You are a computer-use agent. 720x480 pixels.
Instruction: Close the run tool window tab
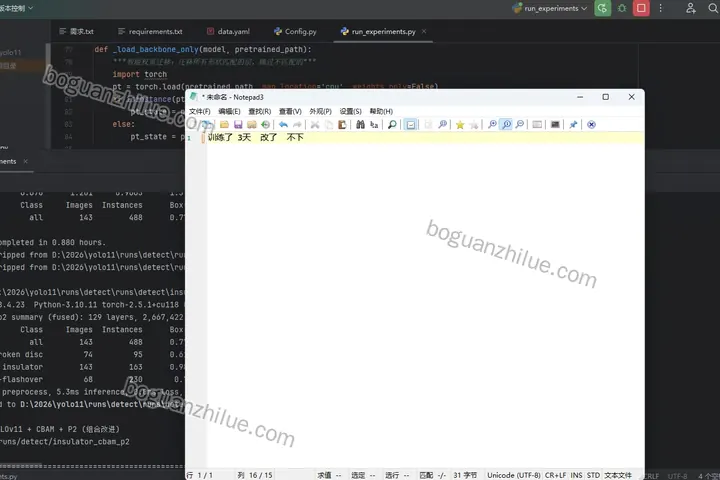point(25,161)
